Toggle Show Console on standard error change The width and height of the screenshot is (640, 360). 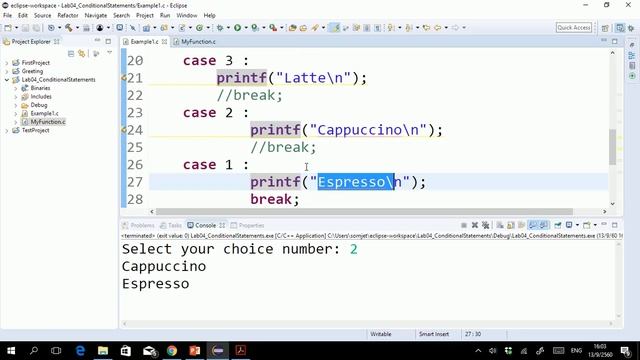544,225
